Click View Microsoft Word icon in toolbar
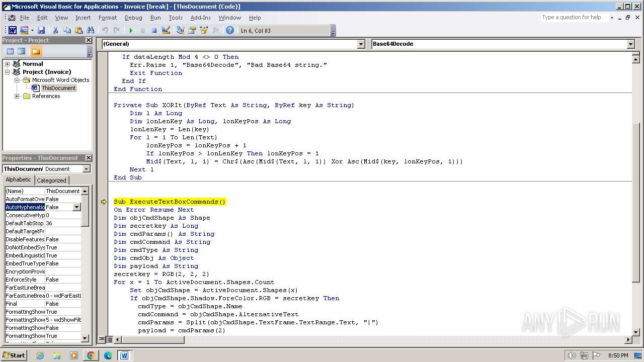 coord(12,31)
